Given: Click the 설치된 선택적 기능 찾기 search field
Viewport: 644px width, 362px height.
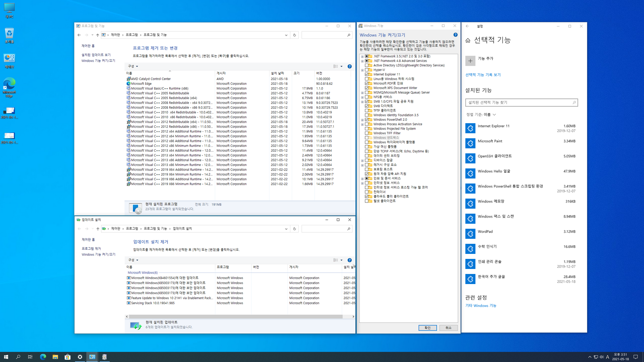Looking at the screenshot, I should (521, 103).
